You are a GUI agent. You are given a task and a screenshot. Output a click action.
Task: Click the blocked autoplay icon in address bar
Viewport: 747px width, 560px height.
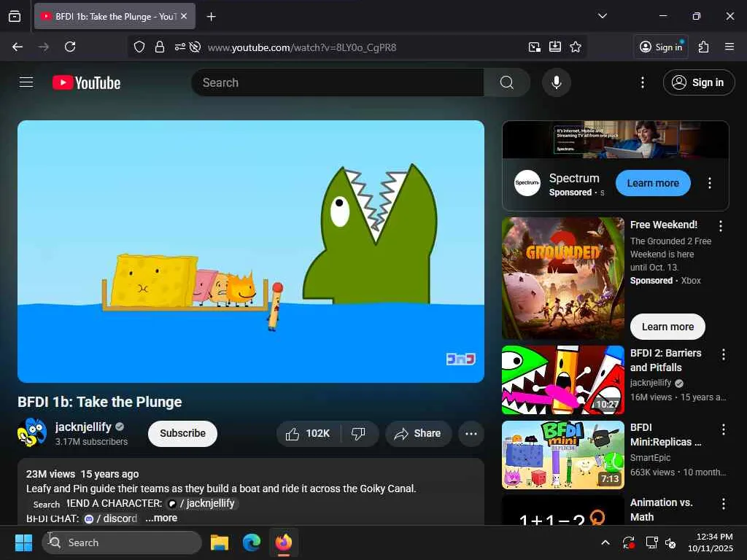coord(195,47)
